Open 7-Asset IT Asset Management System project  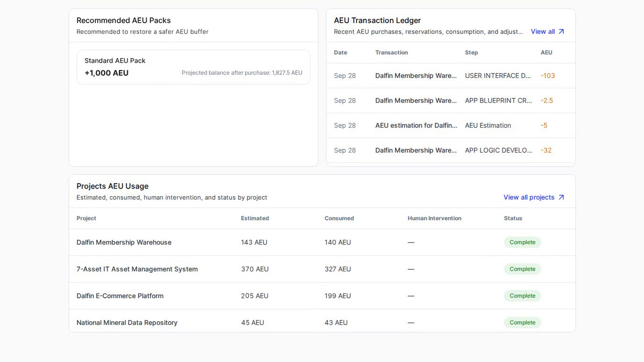tap(137, 269)
